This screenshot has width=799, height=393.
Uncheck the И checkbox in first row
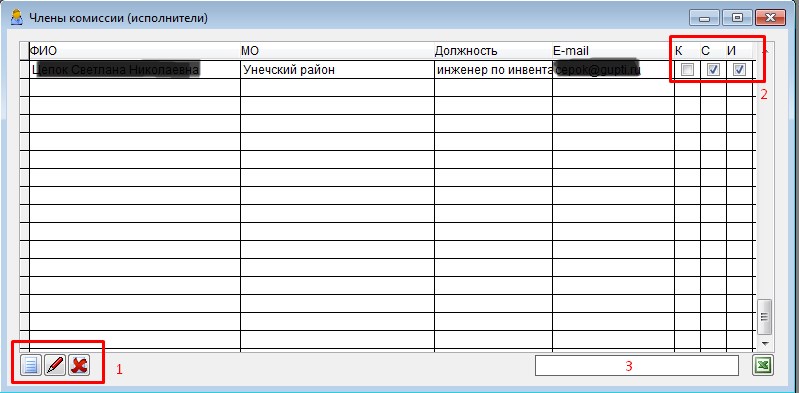pyautogui.click(x=739, y=70)
